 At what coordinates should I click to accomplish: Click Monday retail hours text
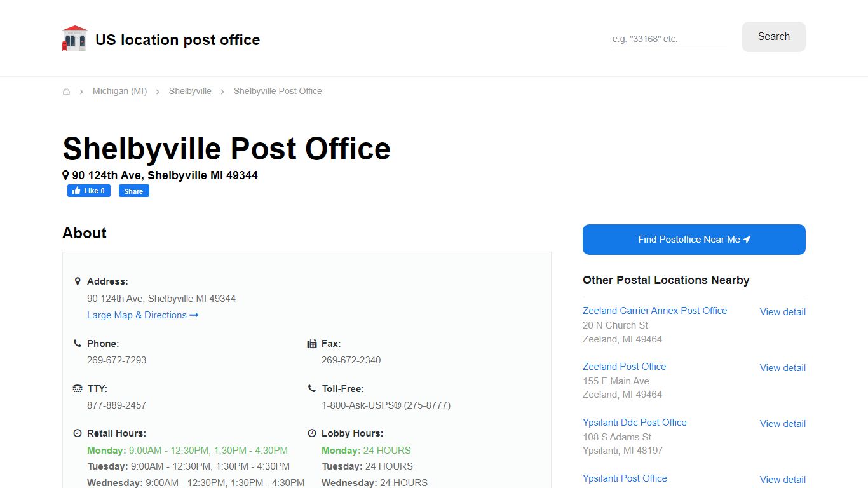187,451
